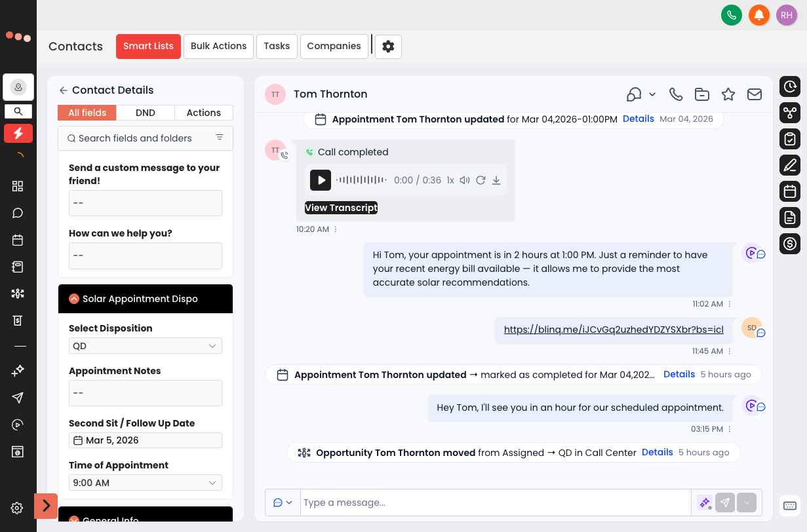This screenshot has height=532, width=807.
Task: Click the AI sparkle icon in message composer
Action: pyautogui.click(x=705, y=503)
